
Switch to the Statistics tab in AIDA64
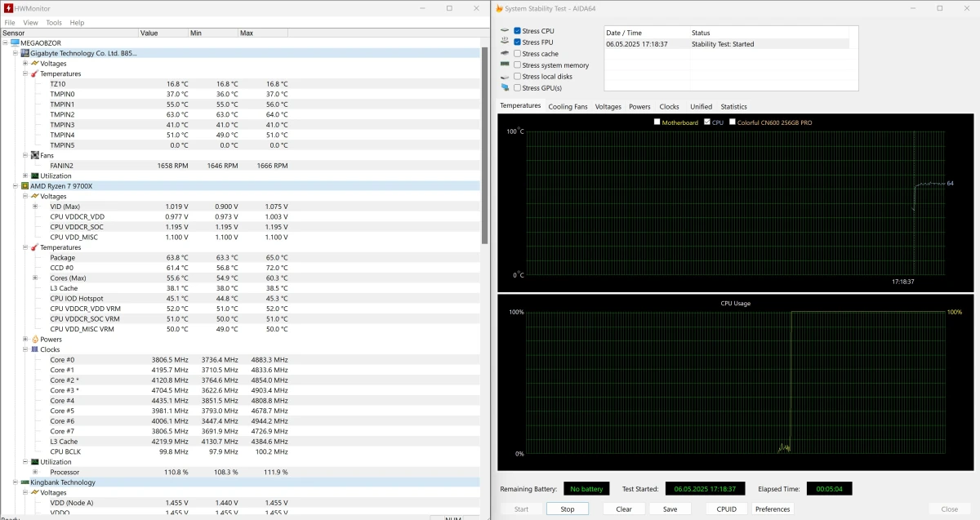click(x=733, y=106)
